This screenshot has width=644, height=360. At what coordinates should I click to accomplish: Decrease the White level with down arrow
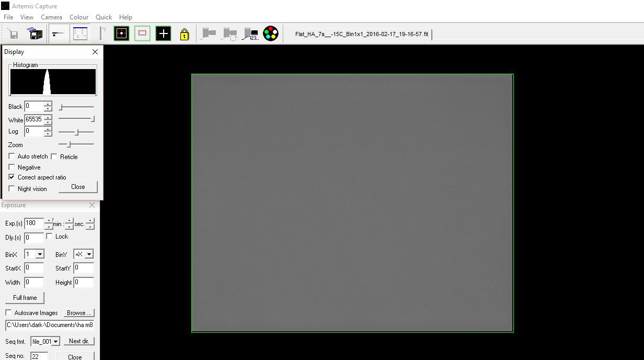click(x=48, y=122)
